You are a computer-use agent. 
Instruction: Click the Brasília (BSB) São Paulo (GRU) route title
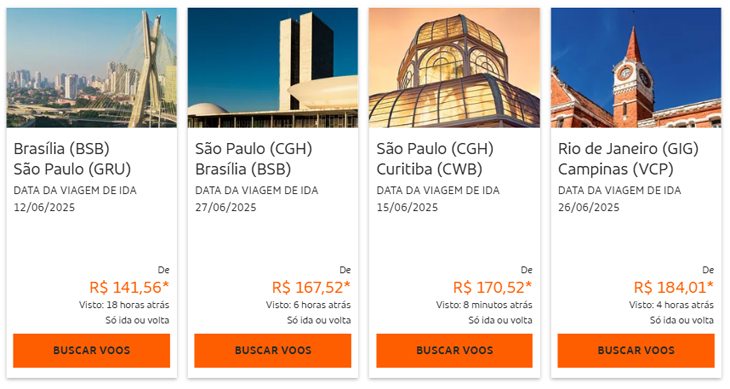[72, 159]
